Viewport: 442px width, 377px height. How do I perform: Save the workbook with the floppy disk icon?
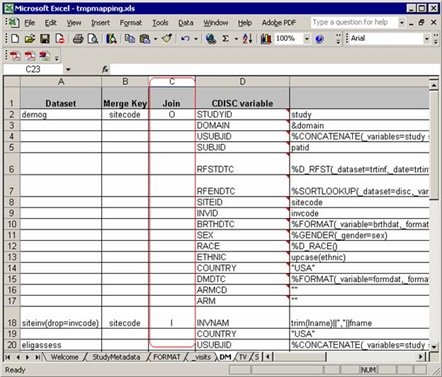45,39
